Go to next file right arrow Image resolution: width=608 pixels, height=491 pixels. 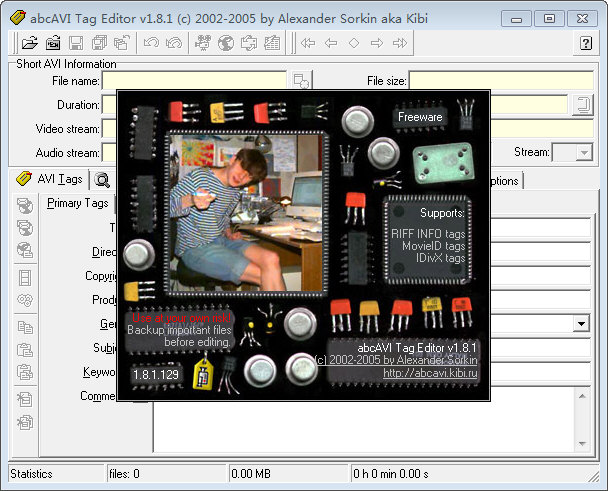click(377, 43)
